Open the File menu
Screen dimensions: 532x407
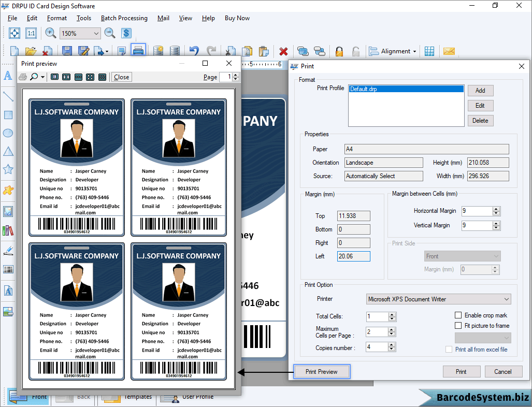(12, 18)
